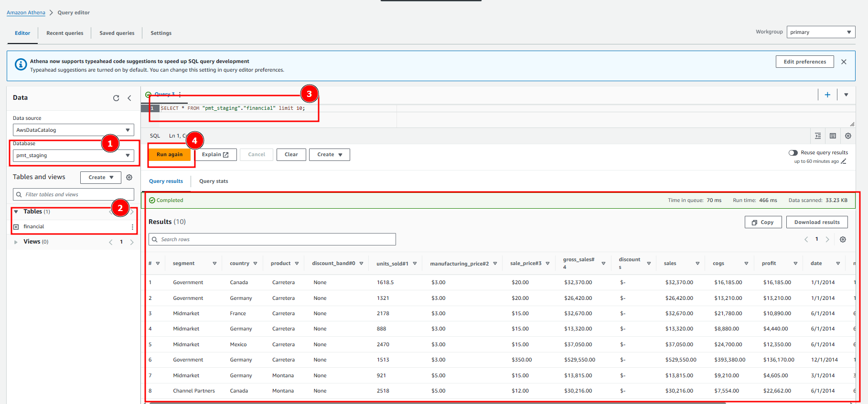This screenshot has width=868, height=404.
Task: Click into the SQL query editor line
Action: 233,108
